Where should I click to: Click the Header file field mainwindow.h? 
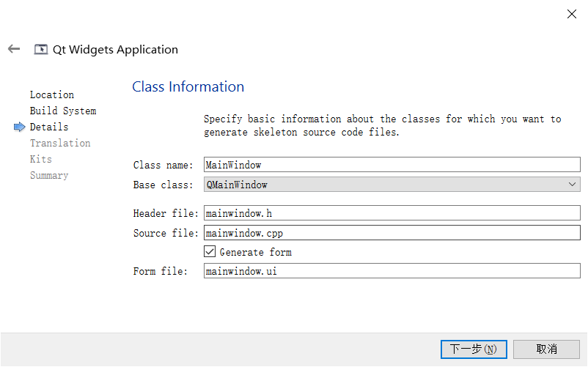(392, 213)
